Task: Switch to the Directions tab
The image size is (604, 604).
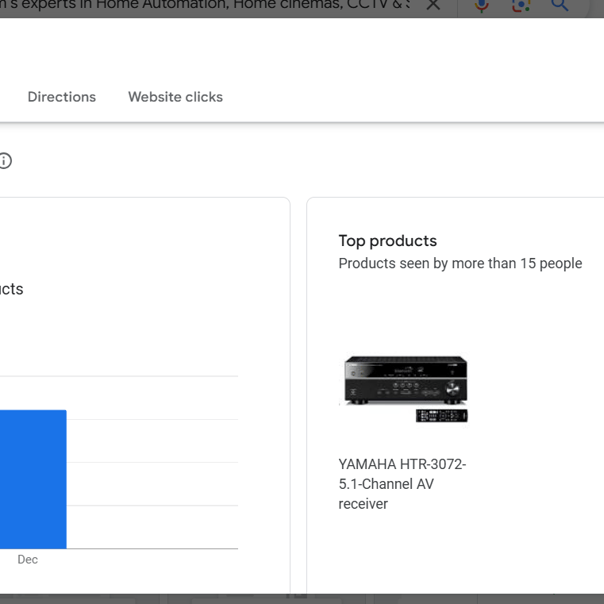Action: click(62, 97)
